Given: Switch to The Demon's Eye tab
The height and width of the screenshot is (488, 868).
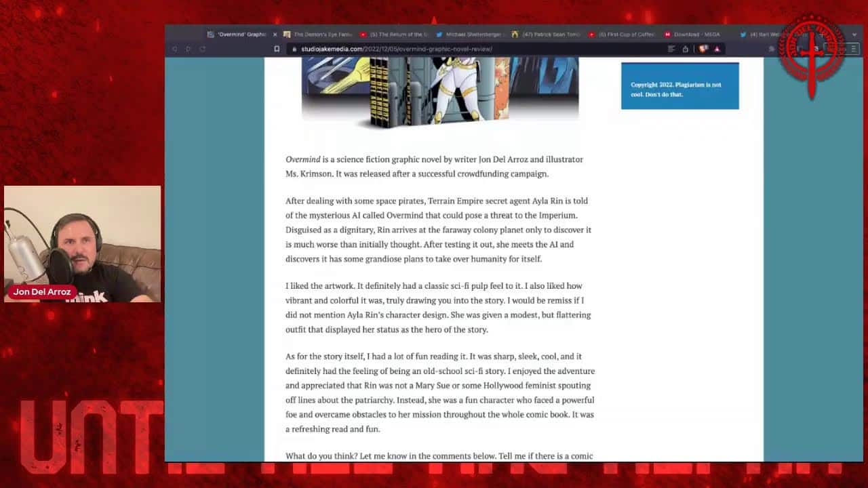Looking at the screenshot, I should [317, 35].
